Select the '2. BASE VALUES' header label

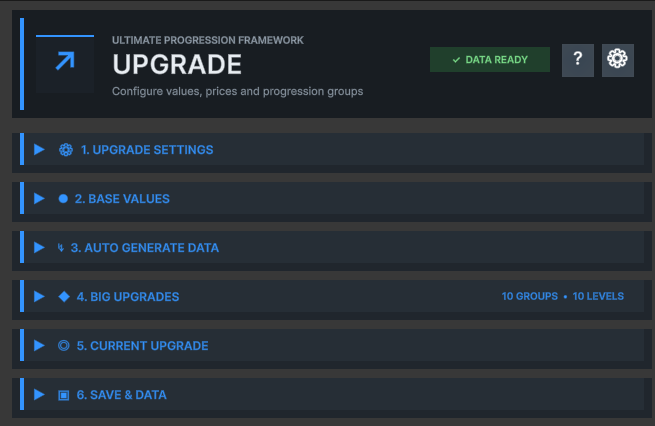point(122,199)
